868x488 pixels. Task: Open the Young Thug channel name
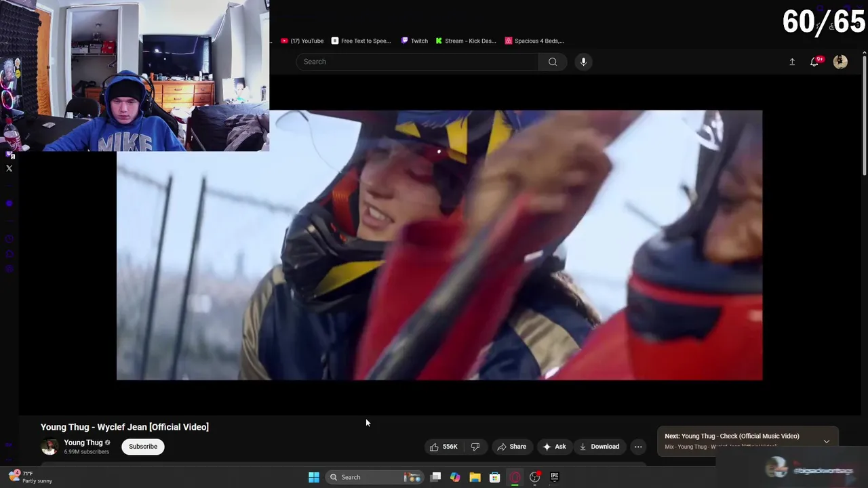83,443
